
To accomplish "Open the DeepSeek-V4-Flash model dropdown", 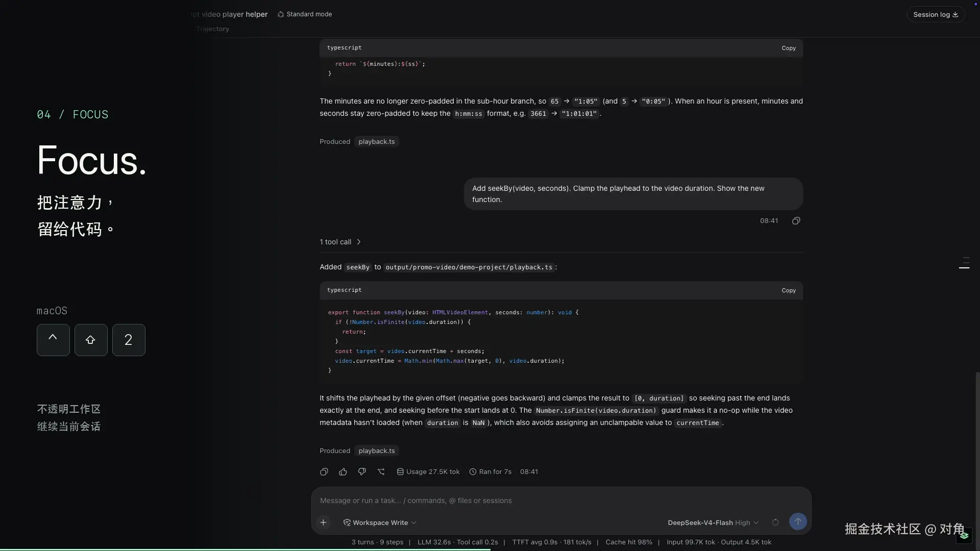I will point(713,522).
